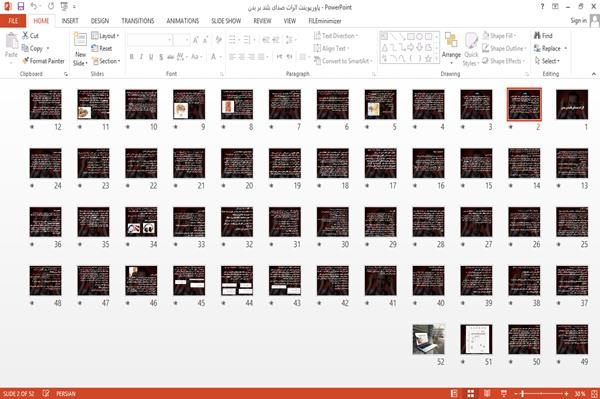Switch to Reading View in status bar
600x399 pixels.
[x=487, y=393]
